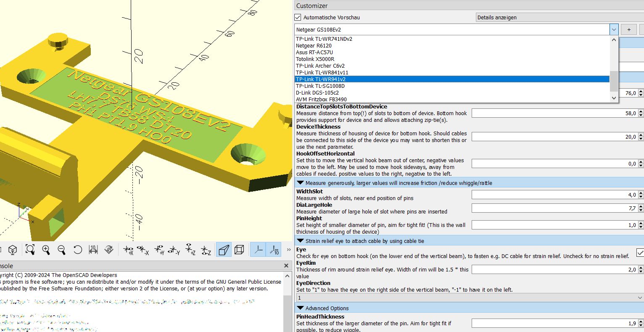Collapse the Strain relief eye section

[301, 241]
